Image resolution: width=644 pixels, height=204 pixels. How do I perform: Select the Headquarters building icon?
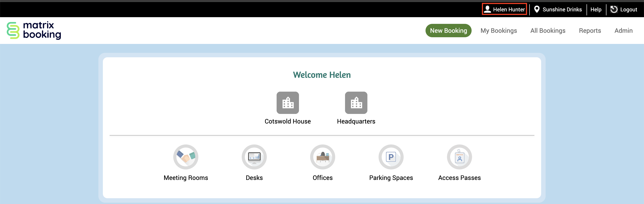tap(356, 103)
